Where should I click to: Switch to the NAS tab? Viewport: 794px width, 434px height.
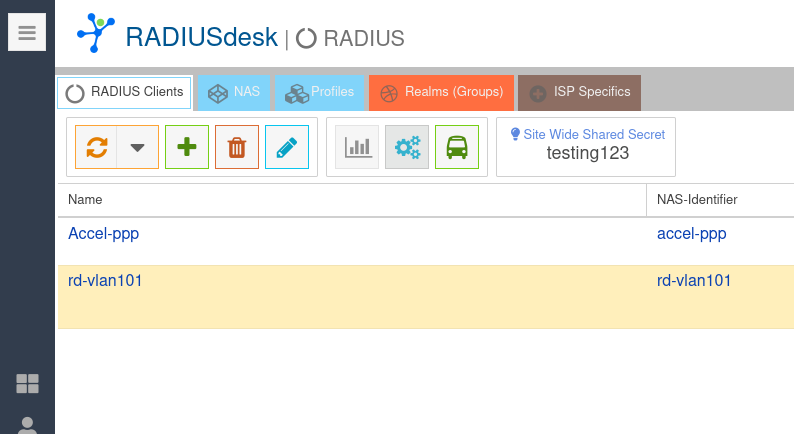[234, 92]
